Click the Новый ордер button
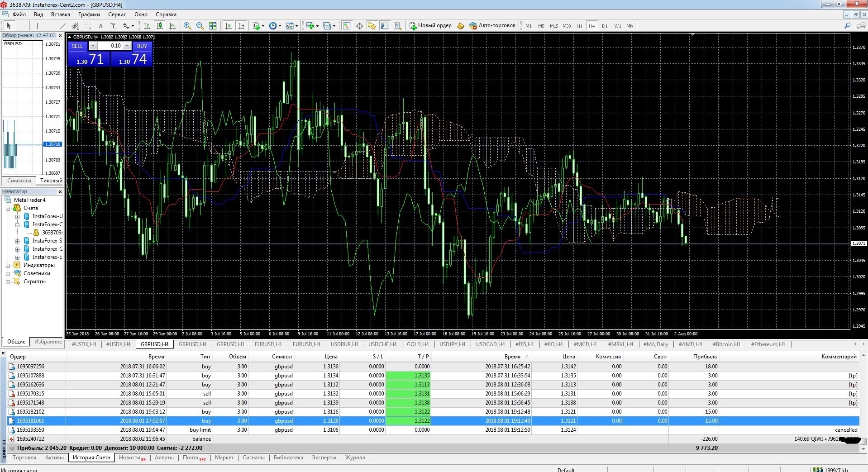868x472 pixels. click(430, 26)
